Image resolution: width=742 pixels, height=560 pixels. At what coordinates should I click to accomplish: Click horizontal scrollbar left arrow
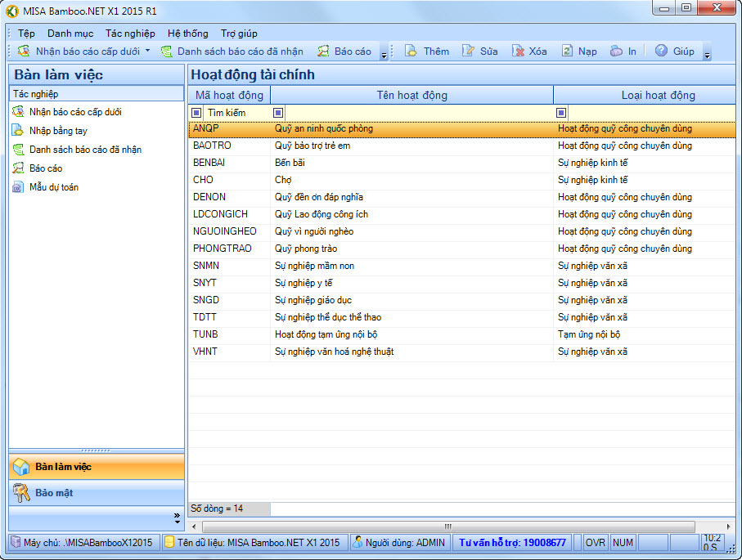[194, 526]
